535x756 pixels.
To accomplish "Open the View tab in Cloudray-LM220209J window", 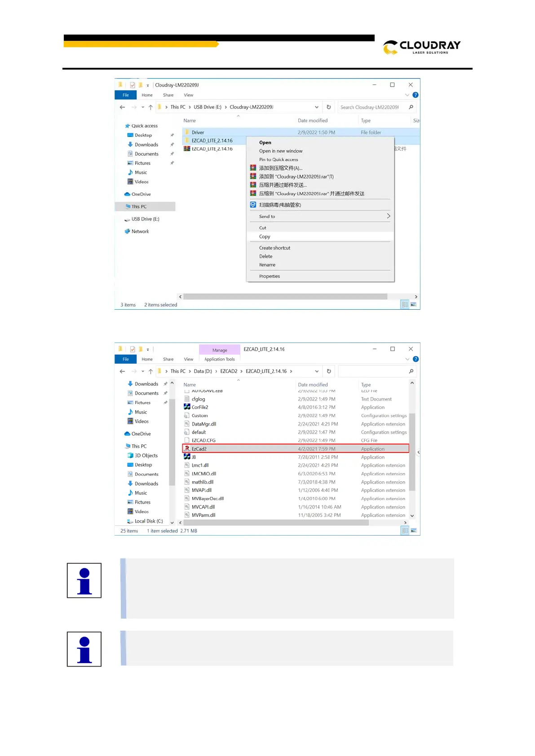I will (x=189, y=95).
